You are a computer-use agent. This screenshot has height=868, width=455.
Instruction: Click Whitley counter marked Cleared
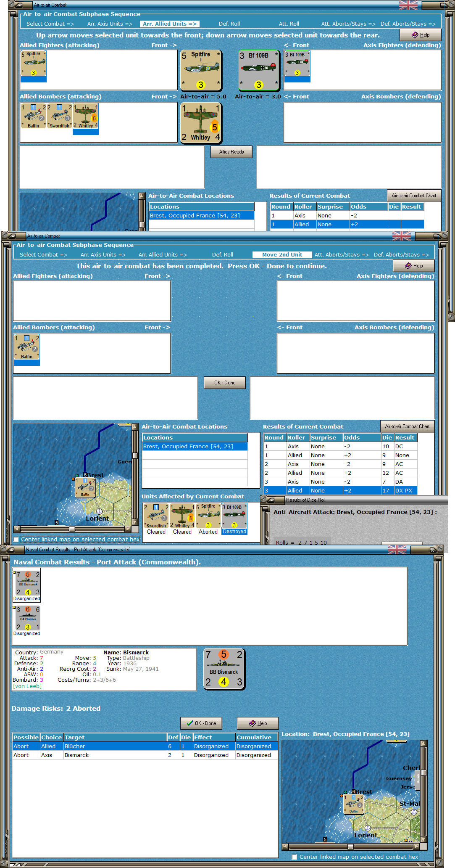click(x=182, y=516)
